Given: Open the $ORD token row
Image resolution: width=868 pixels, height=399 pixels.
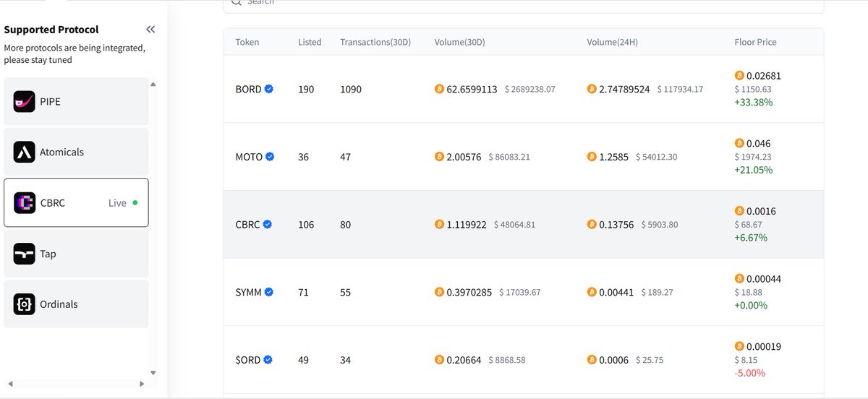Looking at the screenshot, I should click(x=524, y=359).
